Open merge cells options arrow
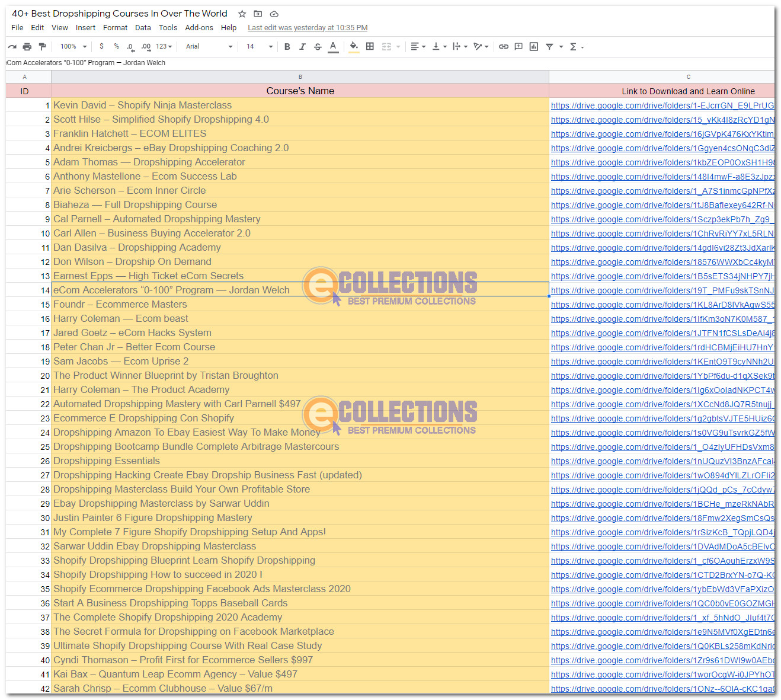Image resolution: width=781 pixels, height=700 pixels. [398, 46]
